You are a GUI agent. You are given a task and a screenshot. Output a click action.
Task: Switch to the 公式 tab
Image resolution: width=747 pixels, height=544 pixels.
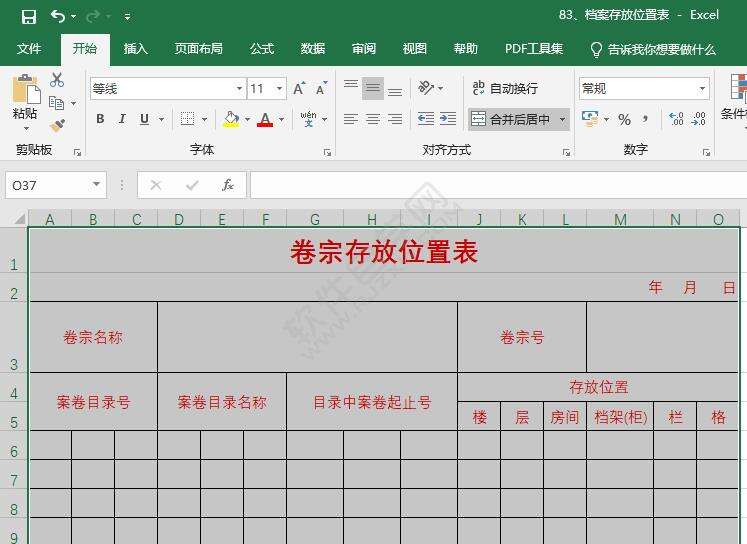262,49
